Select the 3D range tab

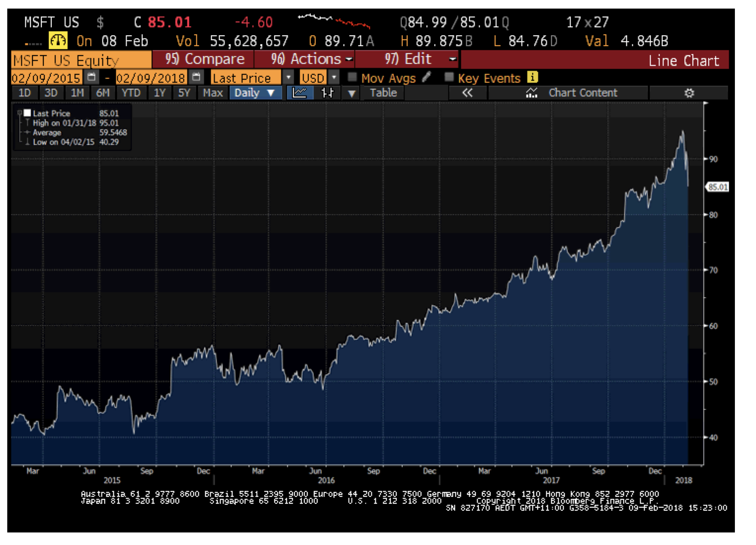pyautogui.click(x=51, y=93)
